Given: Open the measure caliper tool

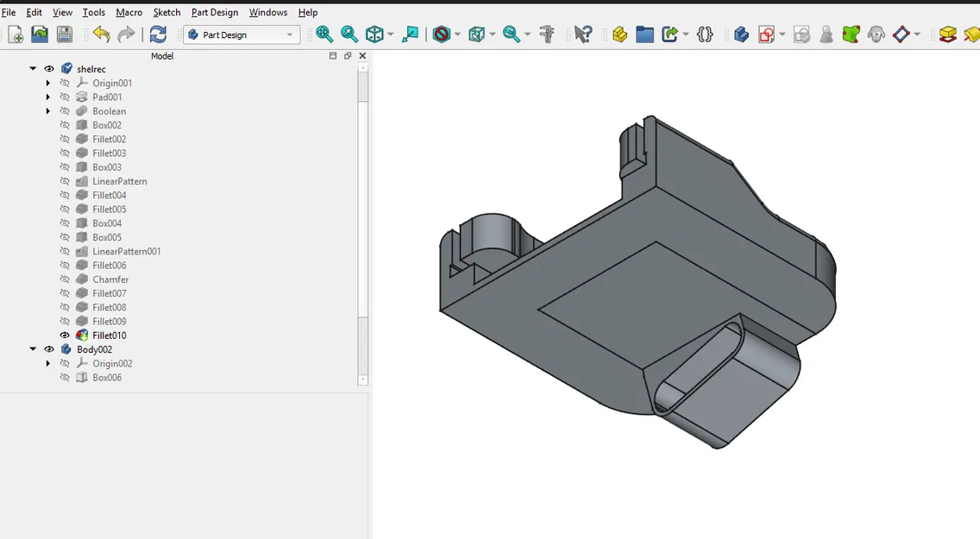Looking at the screenshot, I should click(546, 34).
